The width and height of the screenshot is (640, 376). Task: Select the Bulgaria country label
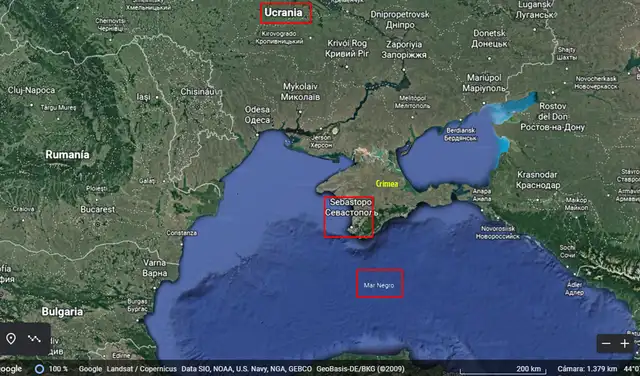tap(62, 312)
